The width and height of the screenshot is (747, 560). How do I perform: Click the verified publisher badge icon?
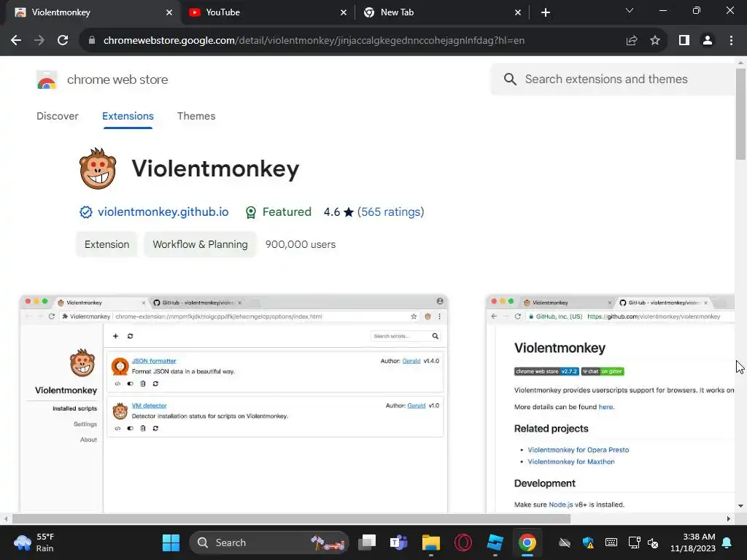tap(86, 212)
